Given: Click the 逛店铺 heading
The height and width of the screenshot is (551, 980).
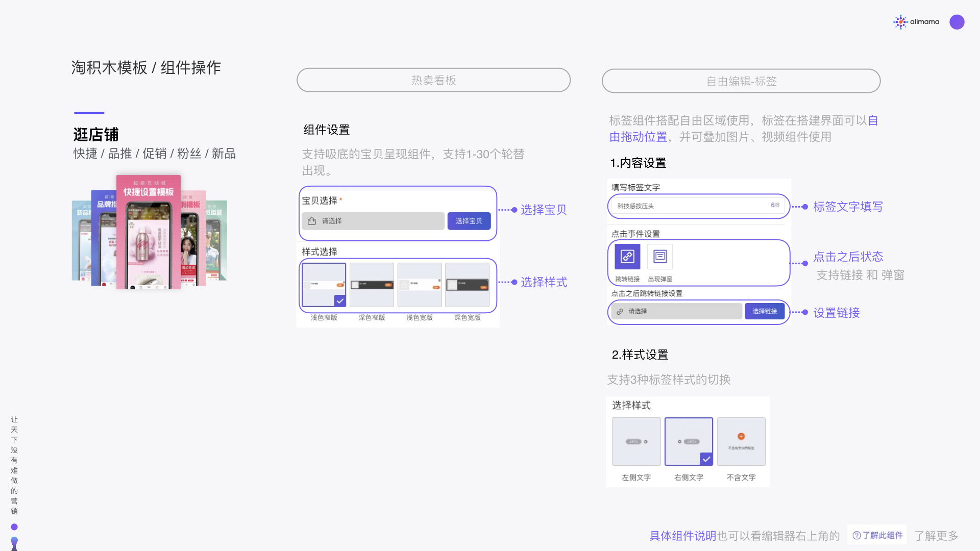Looking at the screenshot, I should pyautogui.click(x=96, y=134).
